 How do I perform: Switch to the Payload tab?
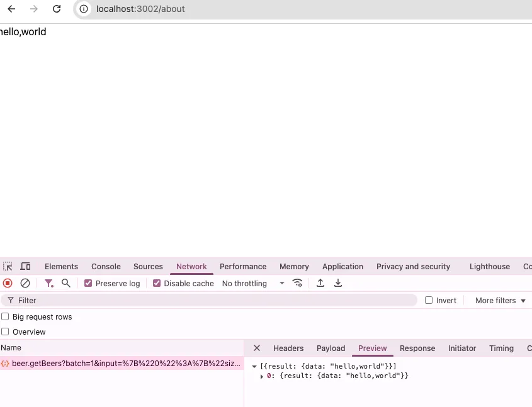click(x=331, y=348)
